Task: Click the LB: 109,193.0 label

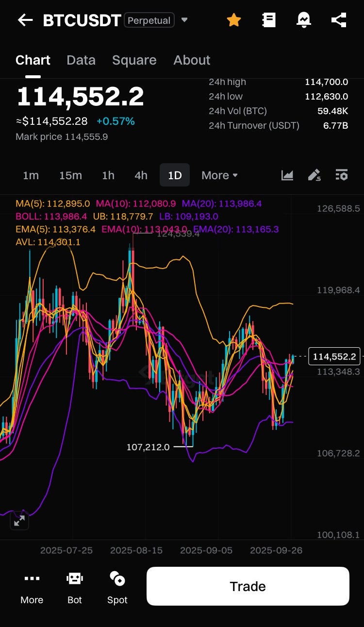Action: point(189,217)
